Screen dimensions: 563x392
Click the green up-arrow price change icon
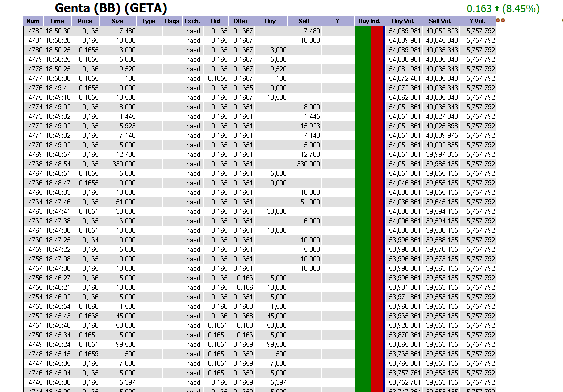(x=497, y=8)
